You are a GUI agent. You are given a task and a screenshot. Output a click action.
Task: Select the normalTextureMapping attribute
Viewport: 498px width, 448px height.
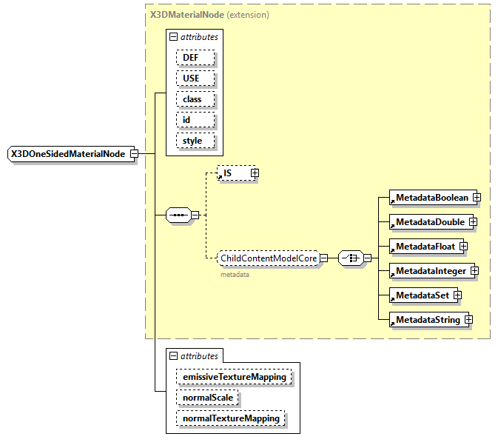(x=231, y=418)
